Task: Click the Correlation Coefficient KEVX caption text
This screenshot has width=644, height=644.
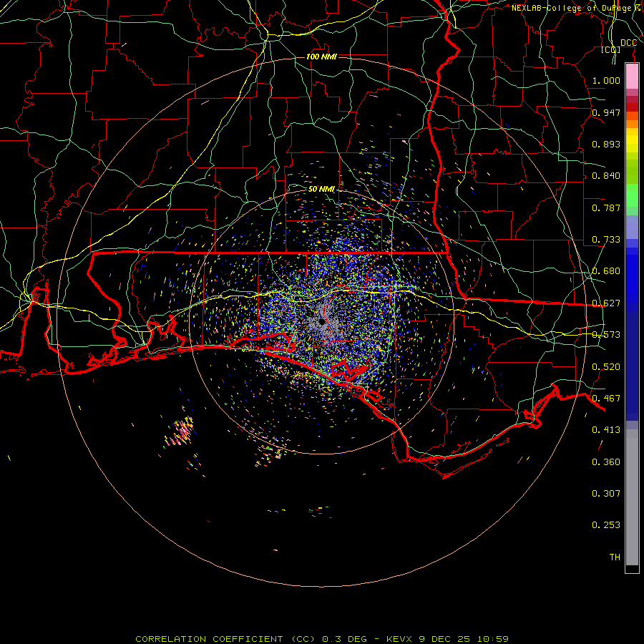Action: click(x=322, y=639)
